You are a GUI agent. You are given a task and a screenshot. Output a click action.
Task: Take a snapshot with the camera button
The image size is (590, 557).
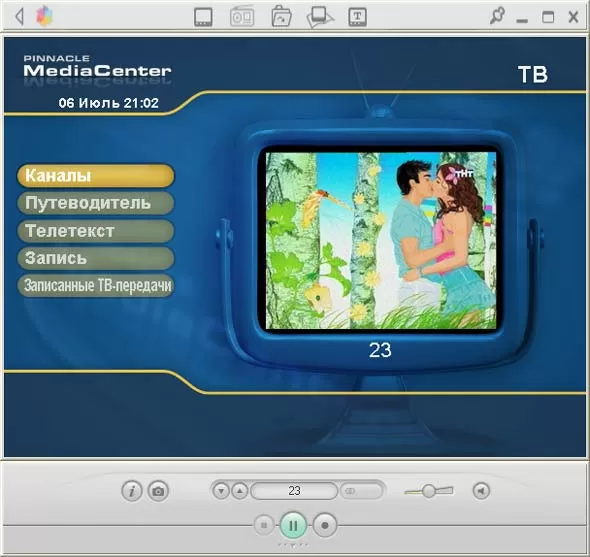point(158,491)
